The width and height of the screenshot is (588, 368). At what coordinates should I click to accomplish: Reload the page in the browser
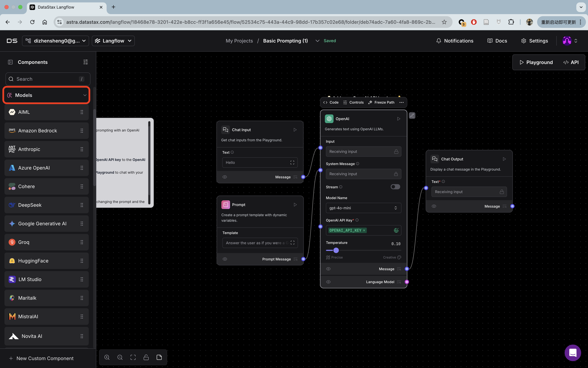[32, 22]
